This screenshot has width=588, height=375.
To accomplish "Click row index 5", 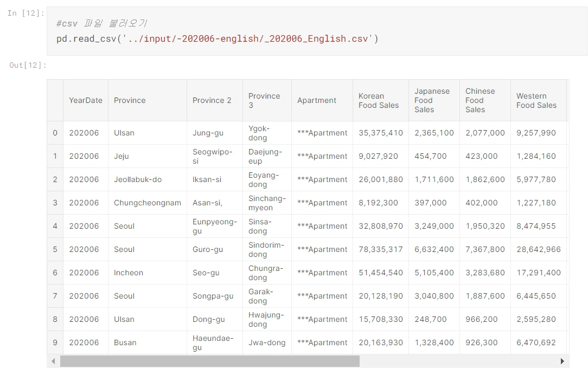I will pyautogui.click(x=55, y=249).
